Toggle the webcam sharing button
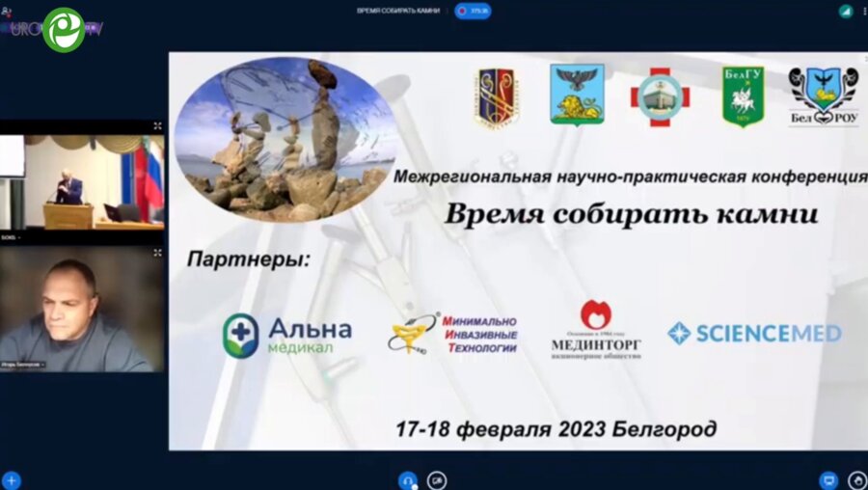 (437, 479)
